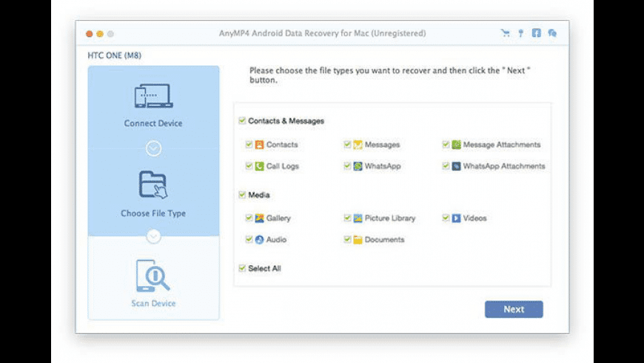Uncheck the Gallery checkbox

[x=249, y=218]
